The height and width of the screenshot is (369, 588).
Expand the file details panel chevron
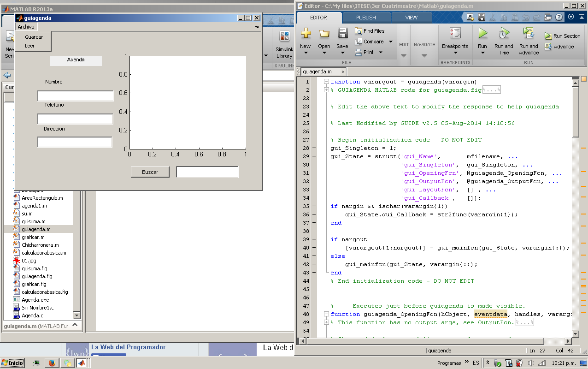[76, 326]
